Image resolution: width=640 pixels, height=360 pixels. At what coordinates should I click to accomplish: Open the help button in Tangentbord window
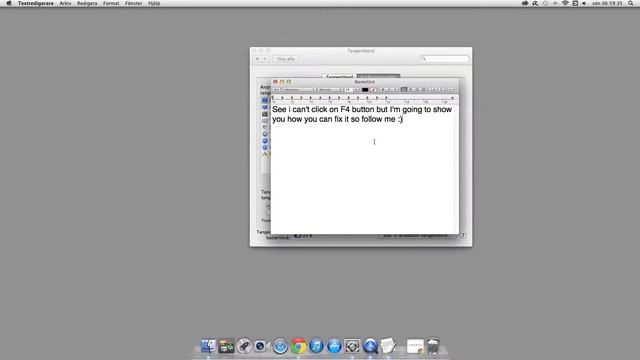click(463, 235)
